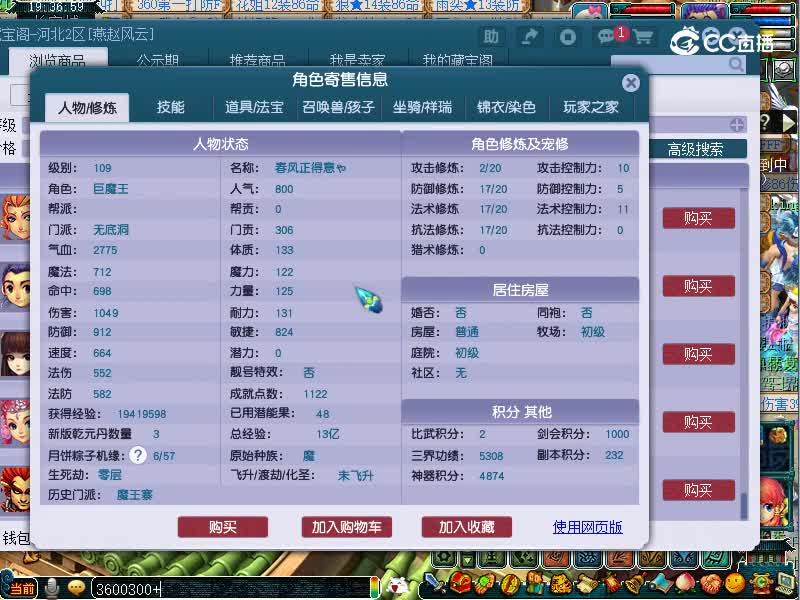The height and width of the screenshot is (600, 800).
Task: Click the pink-bow avatar portrait at top
Action: 590,11
